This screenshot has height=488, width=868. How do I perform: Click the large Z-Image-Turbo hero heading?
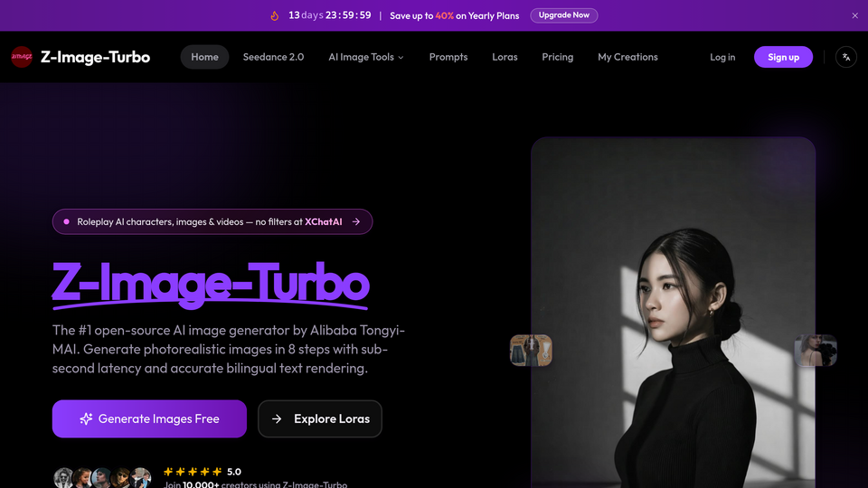(211, 285)
